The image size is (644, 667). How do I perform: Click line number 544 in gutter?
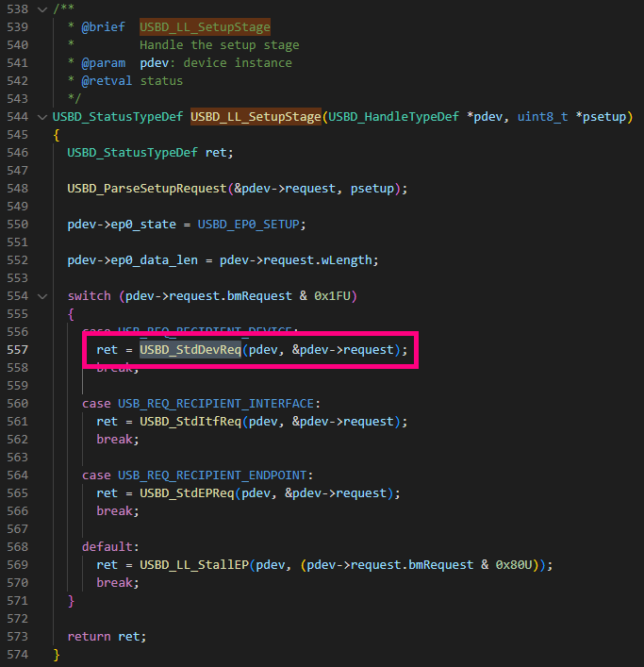point(17,117)
